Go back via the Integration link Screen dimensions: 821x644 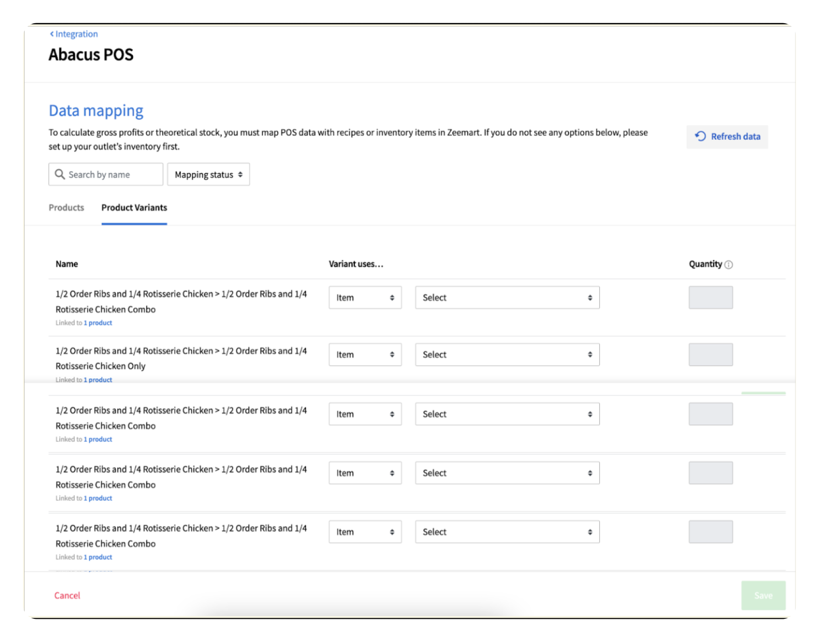pyautogui.click(x=74, y=34)
